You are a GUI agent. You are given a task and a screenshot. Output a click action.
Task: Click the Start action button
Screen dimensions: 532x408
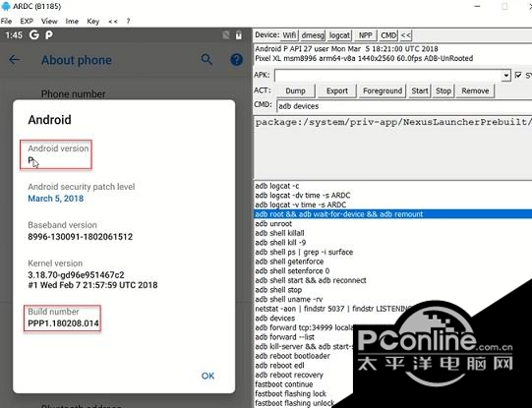click(420, 90)
